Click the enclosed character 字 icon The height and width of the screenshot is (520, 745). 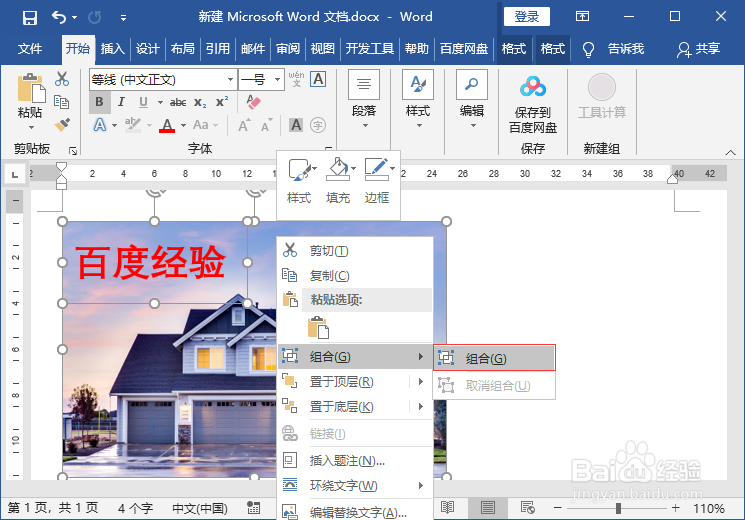[318, 125]
